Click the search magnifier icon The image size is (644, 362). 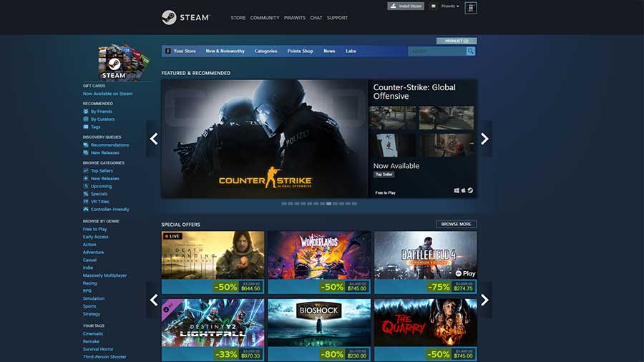471,51
